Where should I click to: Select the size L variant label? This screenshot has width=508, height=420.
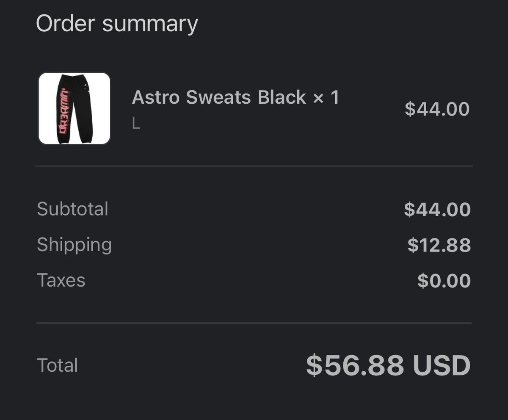pos(136,124)
